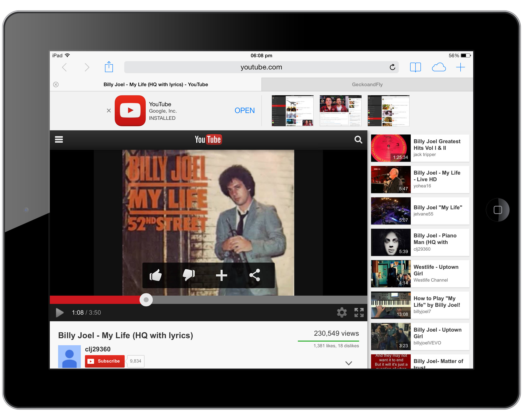The image size is (523, 420).
Task: Open the iCloud tabs cloud icon
Action: [439, 67]
